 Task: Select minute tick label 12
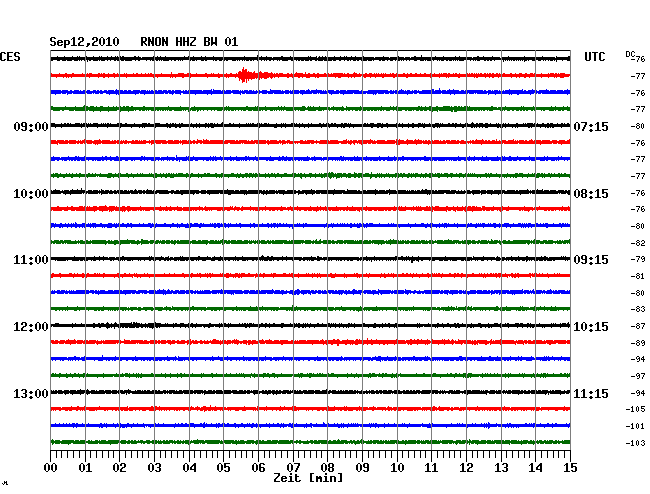[466, 468]
